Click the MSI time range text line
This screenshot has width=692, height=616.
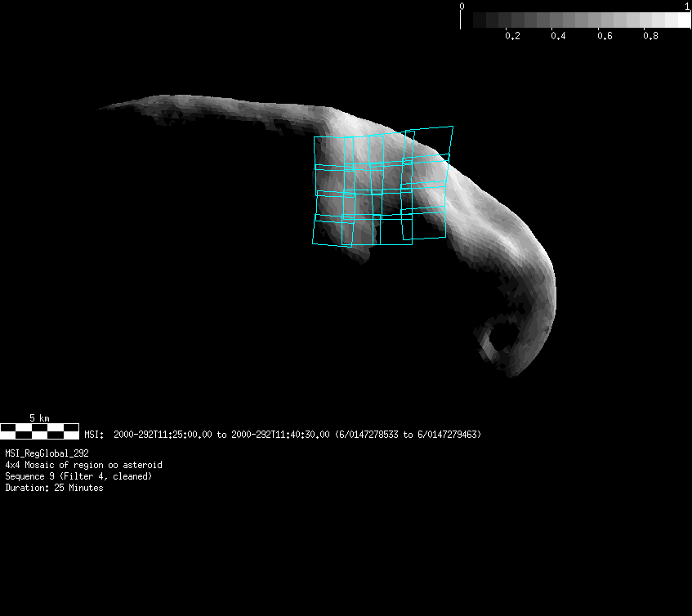(283, 435)
